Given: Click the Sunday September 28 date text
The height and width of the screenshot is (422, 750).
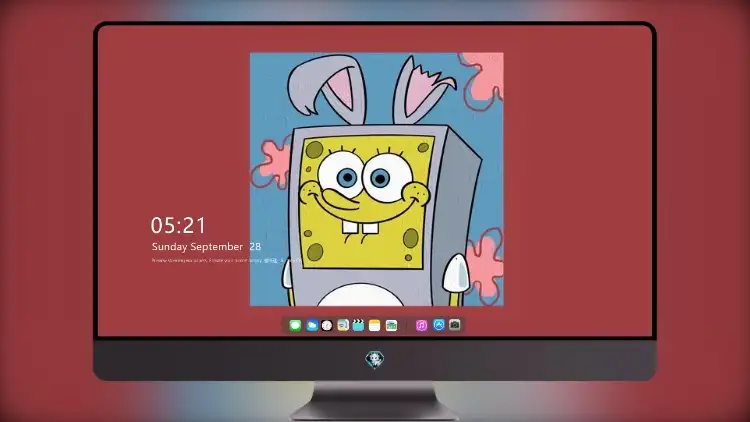Looking at the screenshot, I should tap(206, 247).
